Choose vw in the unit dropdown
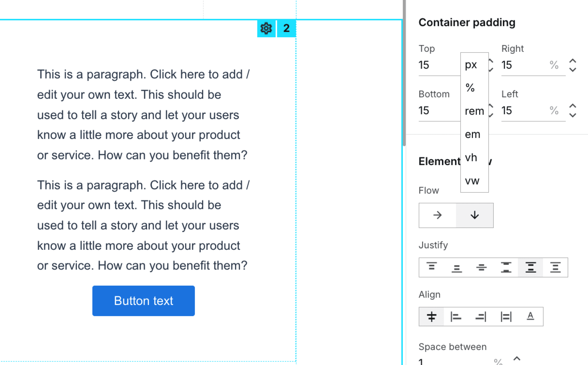 (x=474, y=181)
